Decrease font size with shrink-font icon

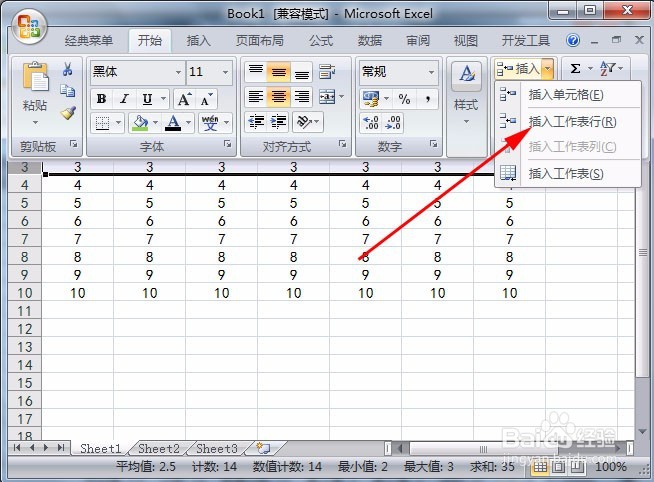206,99
